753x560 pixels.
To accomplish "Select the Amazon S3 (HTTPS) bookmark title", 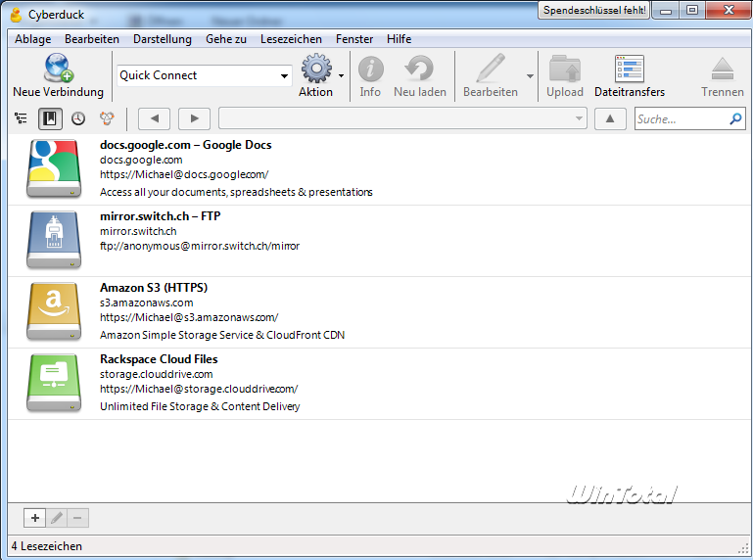I will pos(154,288).
